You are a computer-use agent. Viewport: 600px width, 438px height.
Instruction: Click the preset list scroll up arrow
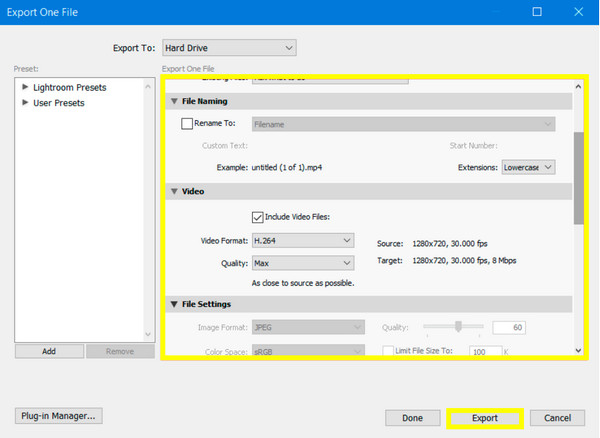[x=148, y=87]
